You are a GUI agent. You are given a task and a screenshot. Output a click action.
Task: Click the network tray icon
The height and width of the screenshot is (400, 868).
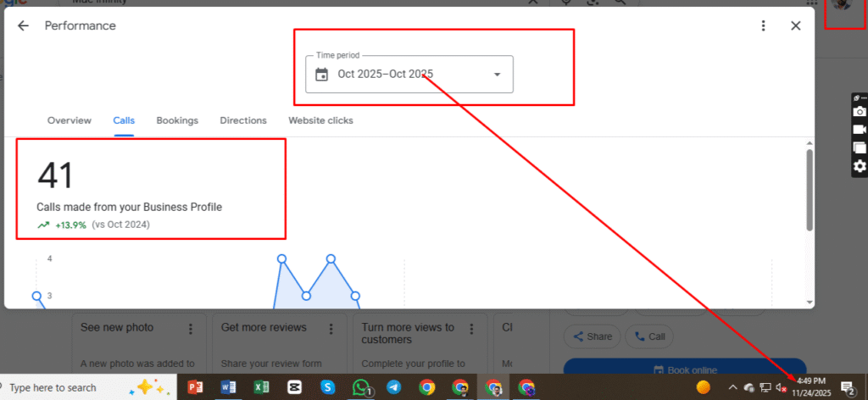pyautogui.click(x=766, y=387)
